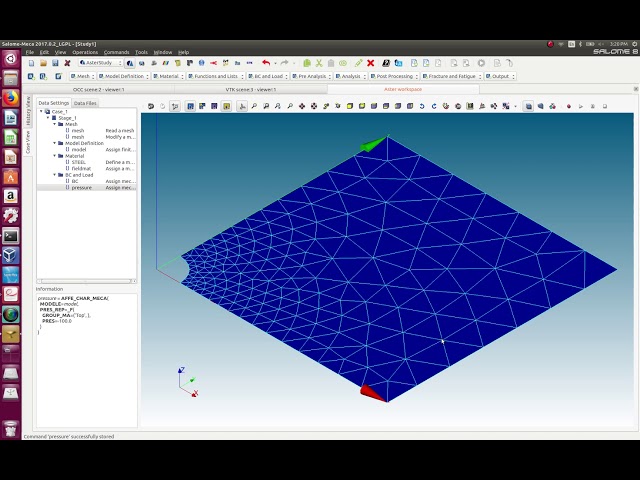Open the Model Definition dropdown
640x480 pixels.
(124, 76)
